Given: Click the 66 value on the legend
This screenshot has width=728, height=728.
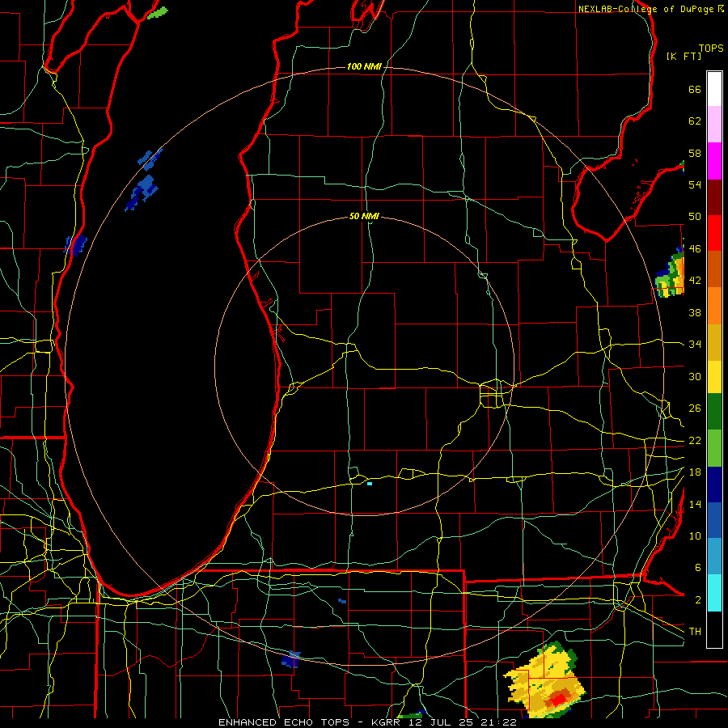Looking at the screenshot, I should point(695,90).
